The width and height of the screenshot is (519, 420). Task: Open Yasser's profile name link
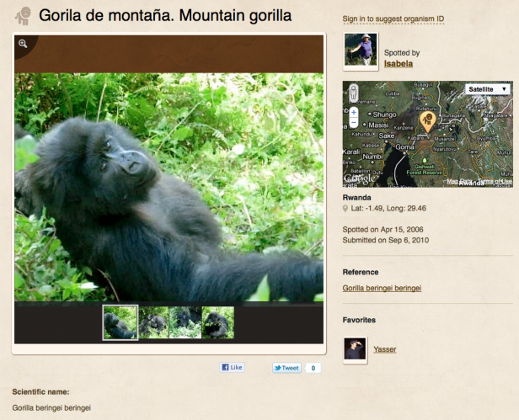(384, 349)
